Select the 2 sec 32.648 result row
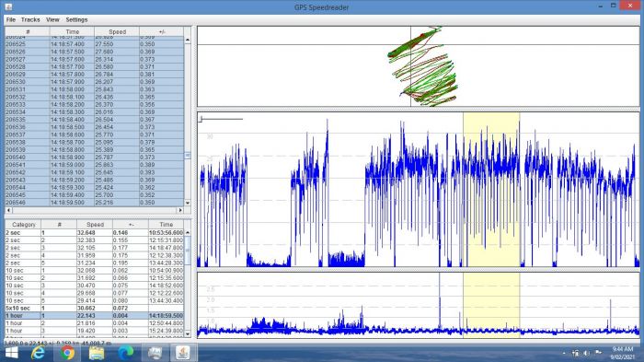 coord(95,233)
